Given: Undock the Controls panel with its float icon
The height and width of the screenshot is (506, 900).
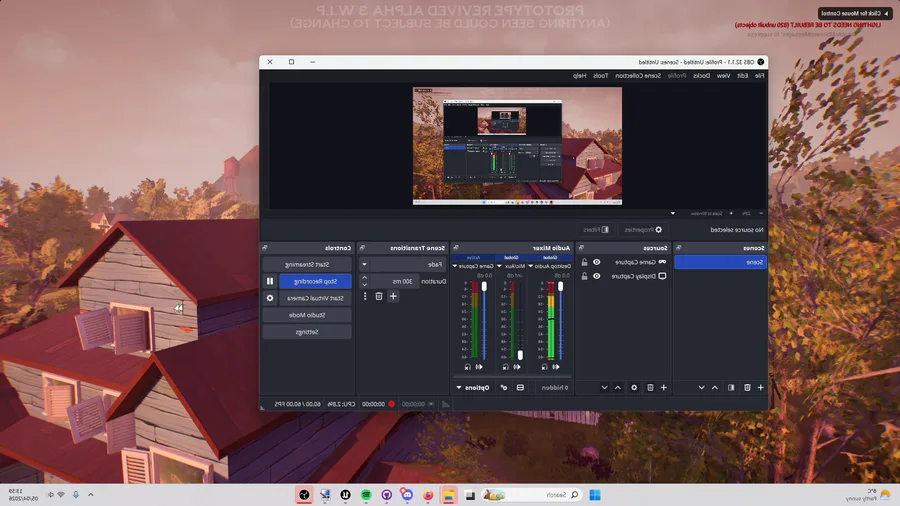Looking at the screenshot, I should [x=265, y=248].
